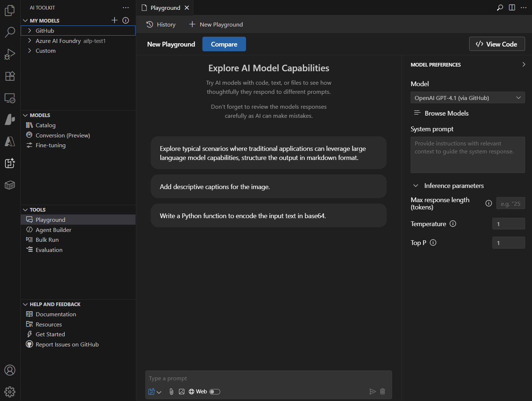Viewport: 532px width, 401px height.
Task: Open the Search view in the activity bar
Action: click(x=9, y=32)
